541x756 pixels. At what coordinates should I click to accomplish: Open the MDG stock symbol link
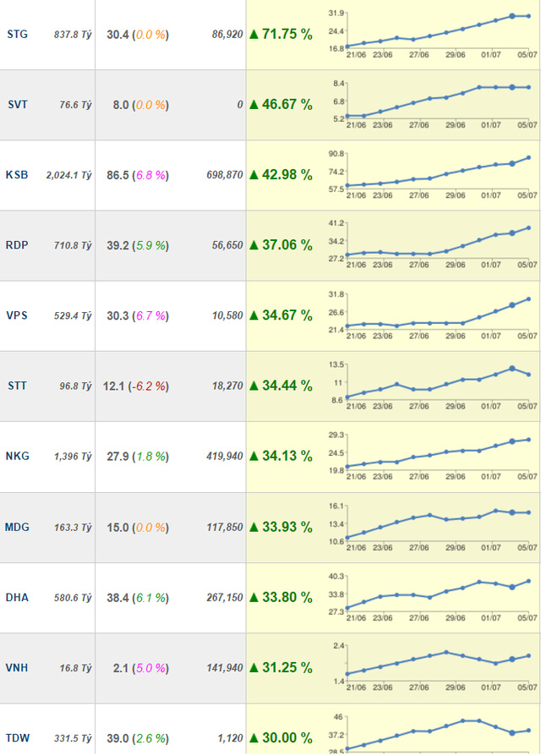click(17, 527)
